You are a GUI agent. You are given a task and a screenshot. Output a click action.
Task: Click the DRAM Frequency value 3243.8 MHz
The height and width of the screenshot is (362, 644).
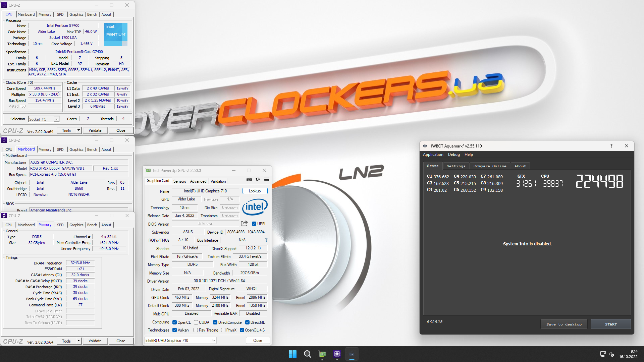tap(80, 263)
